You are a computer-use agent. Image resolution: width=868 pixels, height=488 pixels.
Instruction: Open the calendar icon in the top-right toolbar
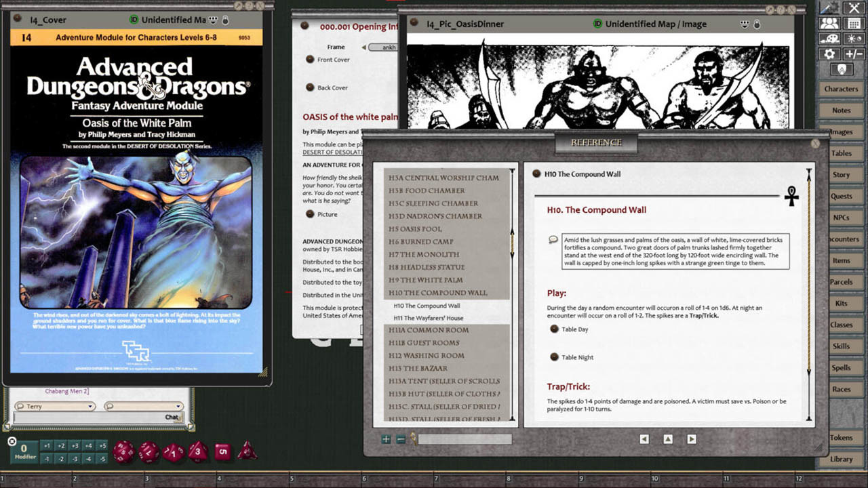coord(855,23)
